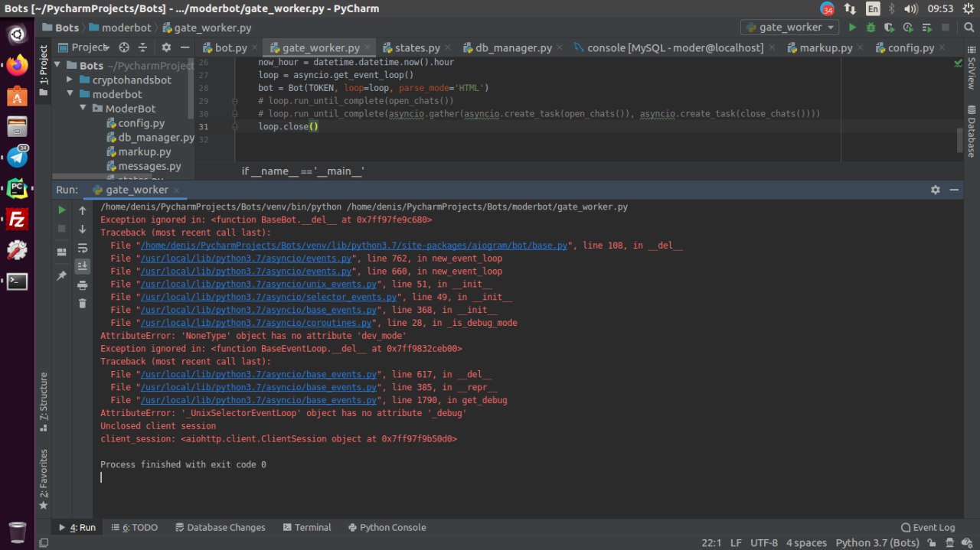The width and height of the screenshot is (980, 550).
Task: Switch to the config.py editor tab
Action: coord(911,47)
